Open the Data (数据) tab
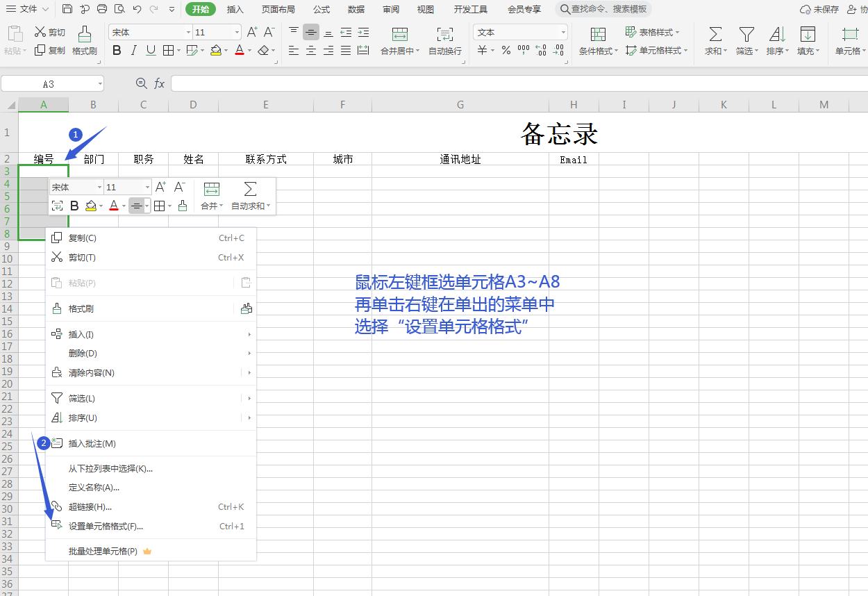The height and width of the screenshot is (596, 868). [356, 9]
